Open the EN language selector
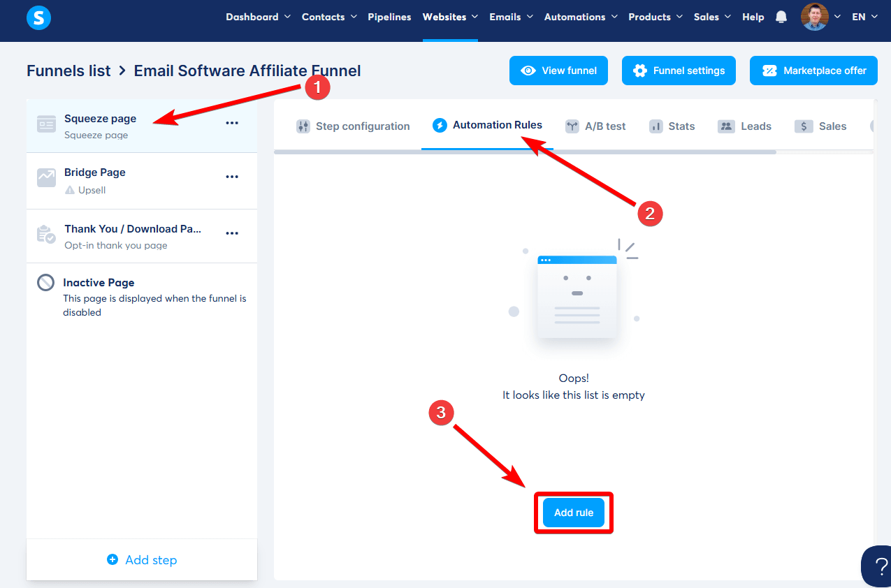 (864, 17)
